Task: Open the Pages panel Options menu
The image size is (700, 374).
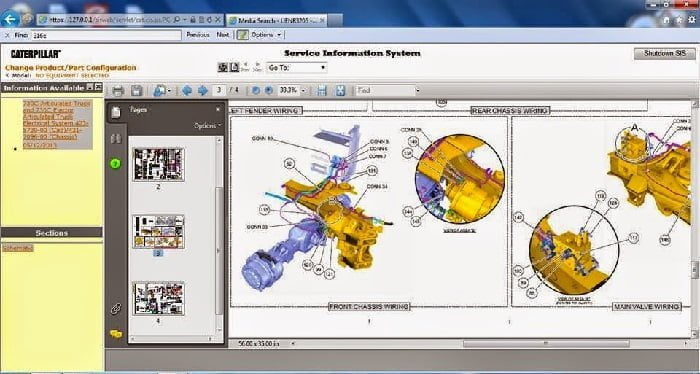Action: pyautogui.click(x=208, y=126)
